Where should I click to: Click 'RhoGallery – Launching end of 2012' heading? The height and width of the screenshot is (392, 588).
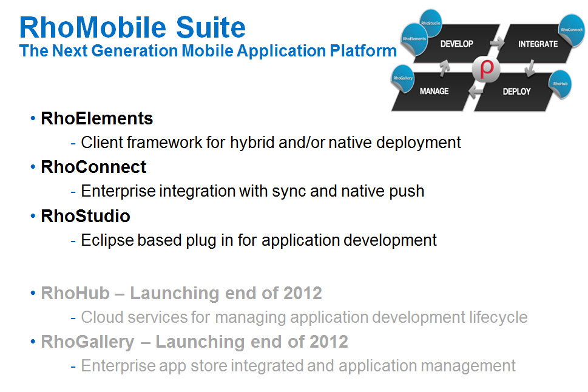click(194, 342)
